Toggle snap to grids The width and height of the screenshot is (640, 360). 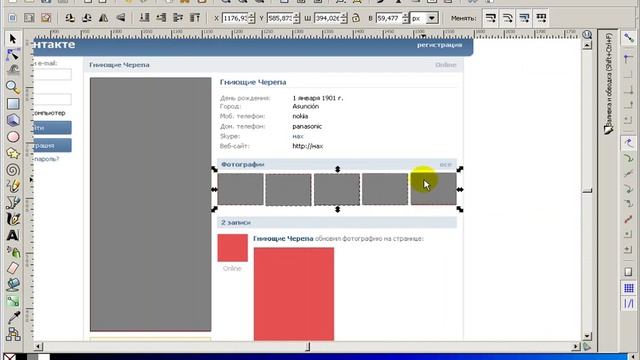coord(629,288)
